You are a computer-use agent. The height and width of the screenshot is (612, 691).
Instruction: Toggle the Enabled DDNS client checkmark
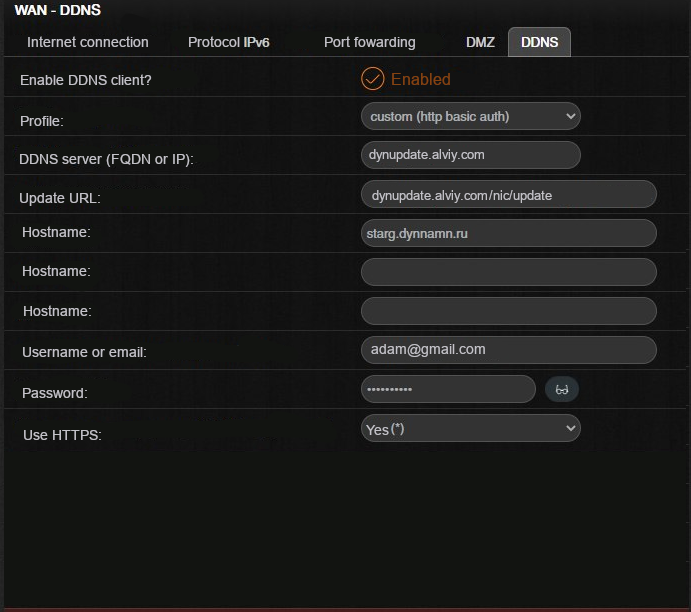372,79
